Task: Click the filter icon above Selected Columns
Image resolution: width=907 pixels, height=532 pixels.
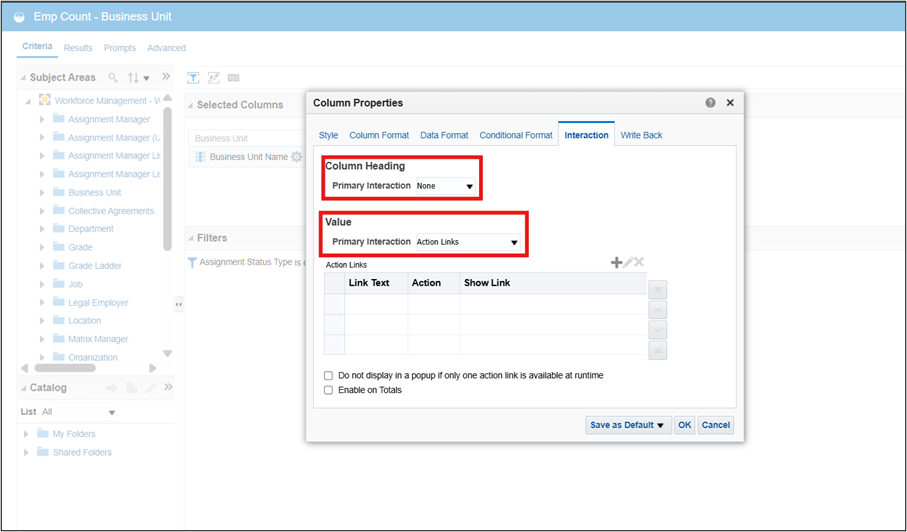Action: coord(194,77)
